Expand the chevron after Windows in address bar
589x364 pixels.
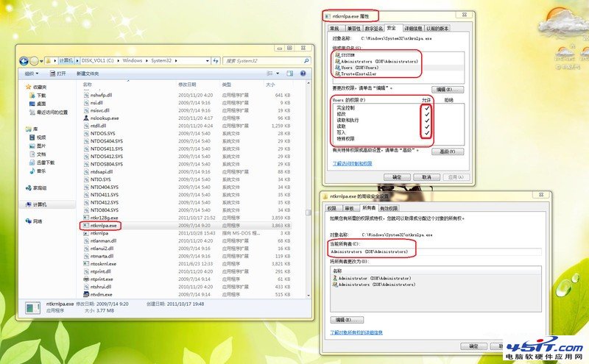pyautogui.click(x=147, y=60)
